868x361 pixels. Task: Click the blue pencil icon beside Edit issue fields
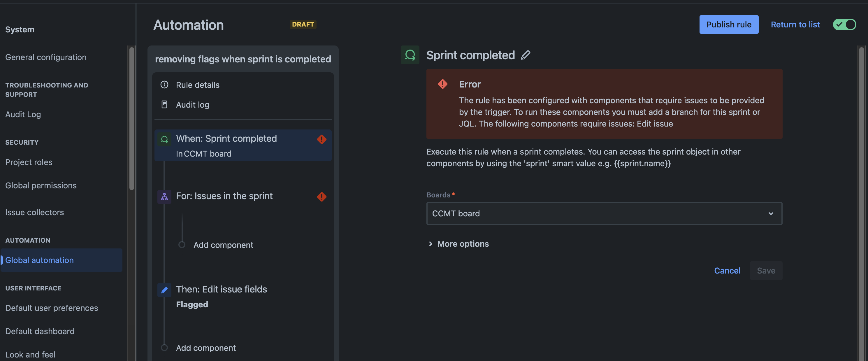click(x=164, y=290)
